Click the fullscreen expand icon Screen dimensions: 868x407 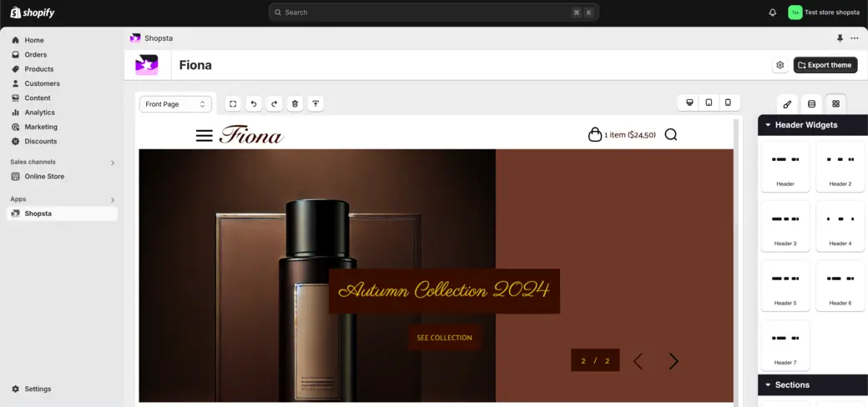(233, 104)
